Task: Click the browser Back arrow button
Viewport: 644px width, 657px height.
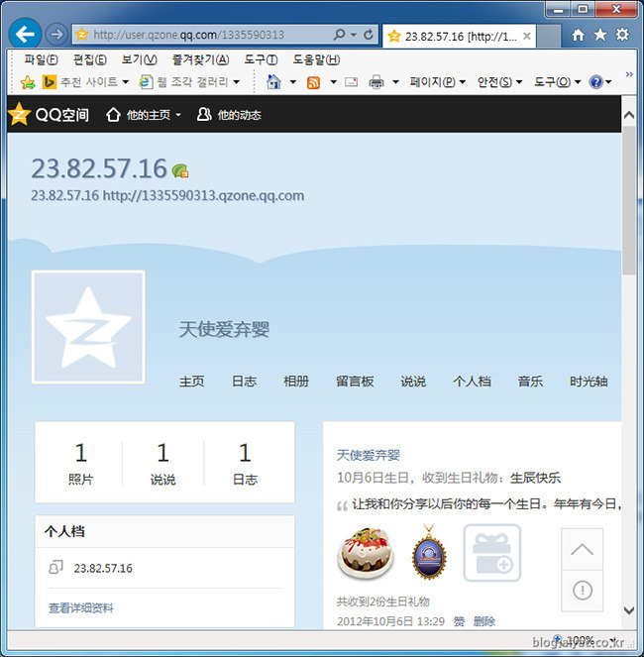Action: [x=25, y=35]
